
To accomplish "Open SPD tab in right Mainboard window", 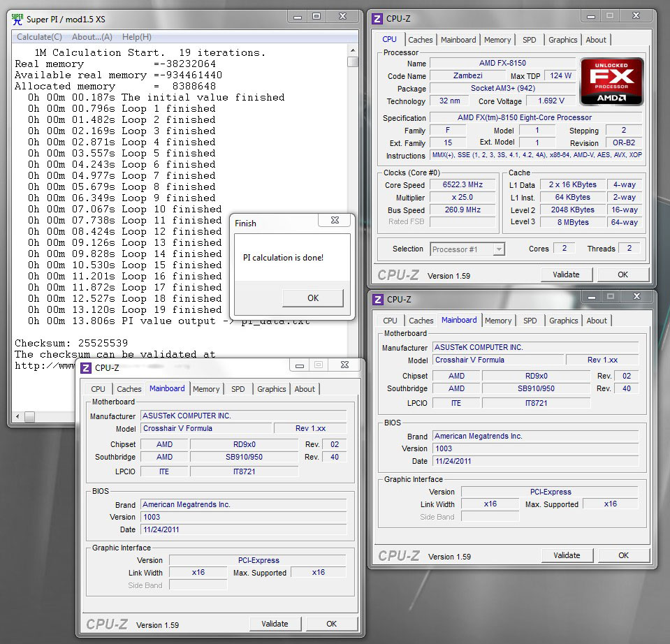I will [530, 321].
